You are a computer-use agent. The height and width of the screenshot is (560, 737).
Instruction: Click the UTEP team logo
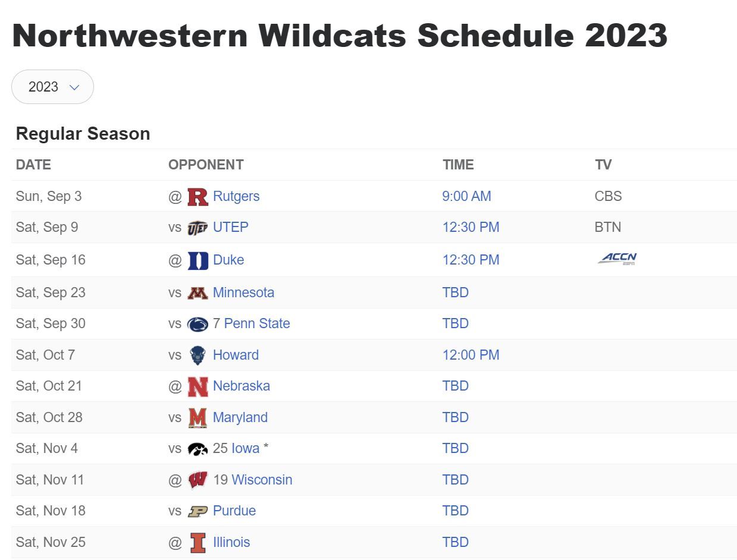(x=197, y=228)
